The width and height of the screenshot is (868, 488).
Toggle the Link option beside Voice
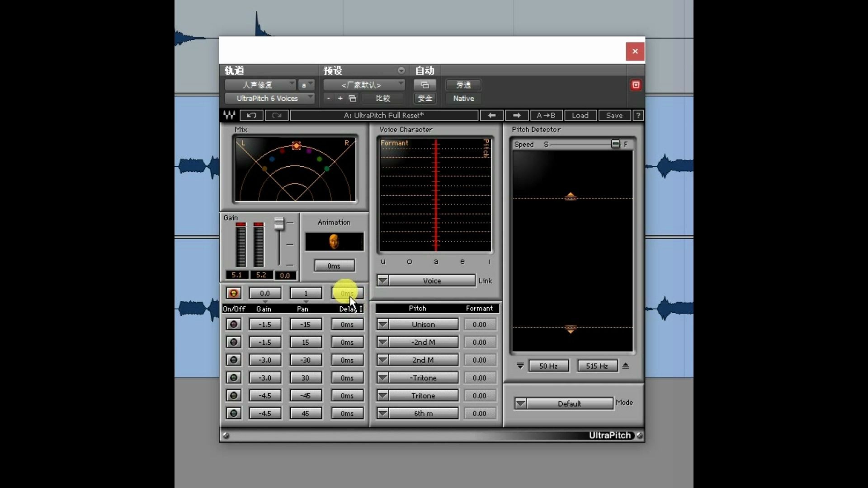pos(486,281)
